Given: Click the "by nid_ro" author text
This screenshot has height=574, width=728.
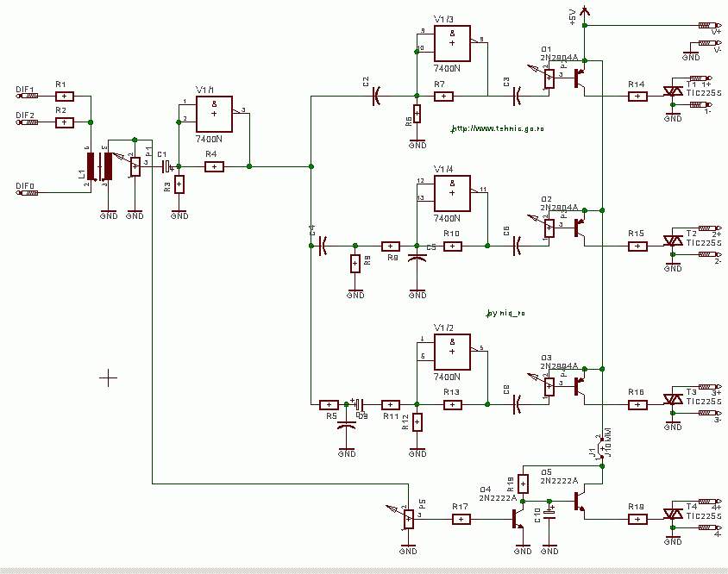Looking at the screenshot, I should pos(505,314).
